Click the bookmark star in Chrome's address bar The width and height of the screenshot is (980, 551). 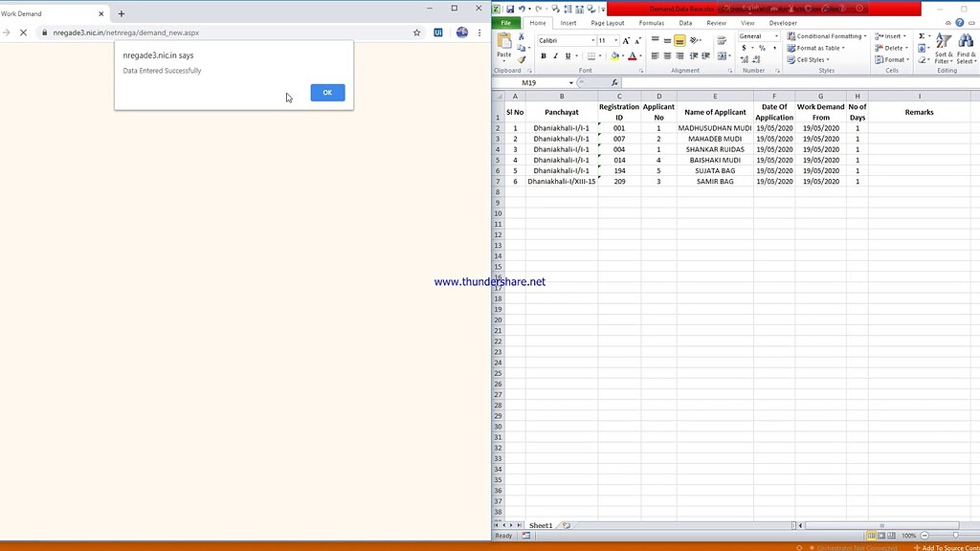click(x=417, y=32)
